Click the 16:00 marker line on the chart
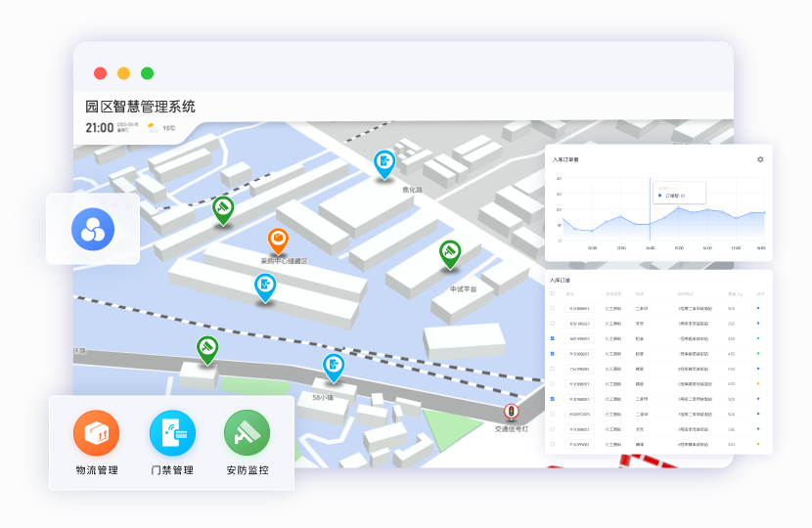Screen dimensions: 812x528 [650, 210]
